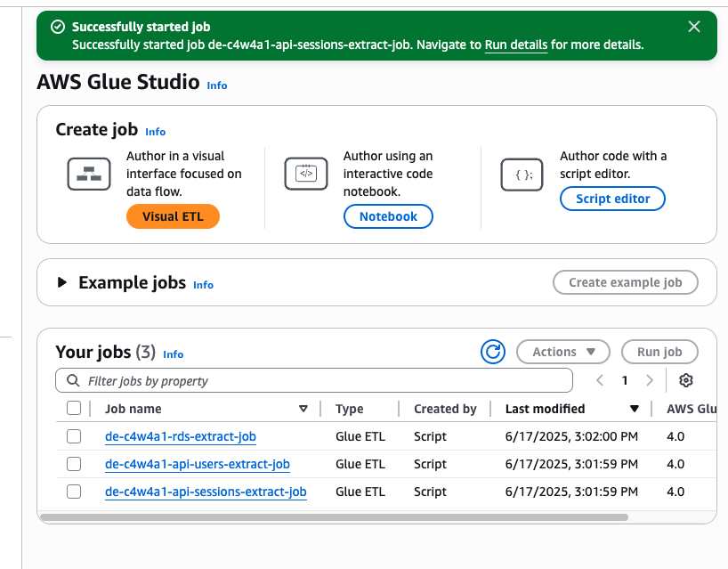Click the interactive code notebook icon

(x=306, y=173)
